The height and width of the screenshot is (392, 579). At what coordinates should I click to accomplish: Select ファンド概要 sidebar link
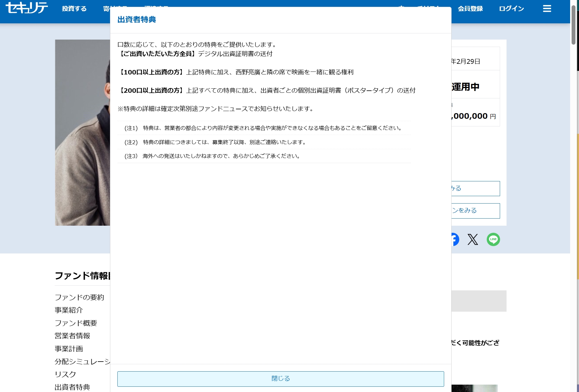76,323
